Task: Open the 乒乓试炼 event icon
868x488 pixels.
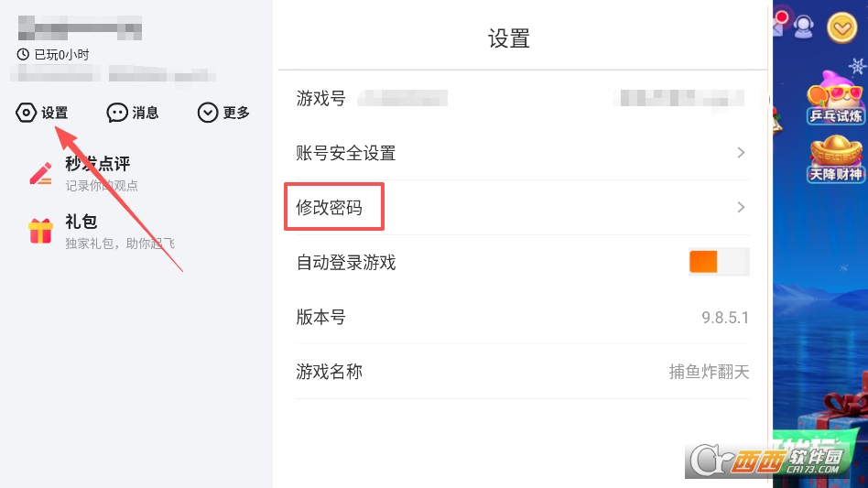Action: click(835, 101)
